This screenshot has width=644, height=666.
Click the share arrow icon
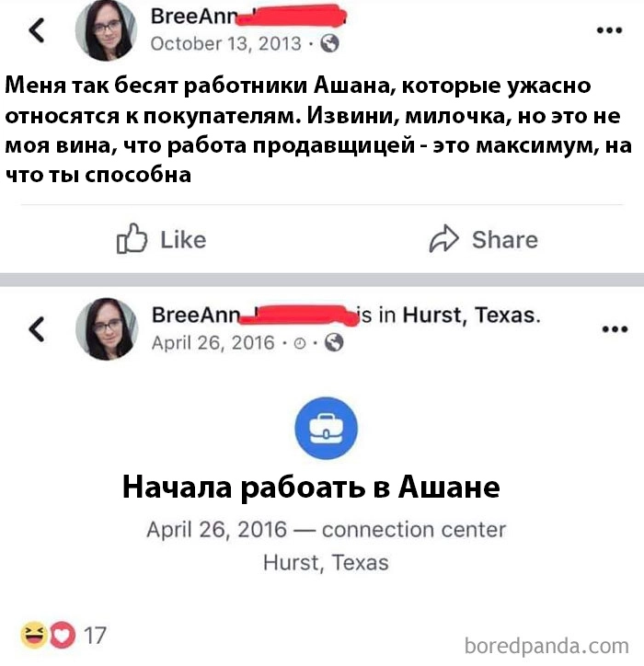(444, 238)
